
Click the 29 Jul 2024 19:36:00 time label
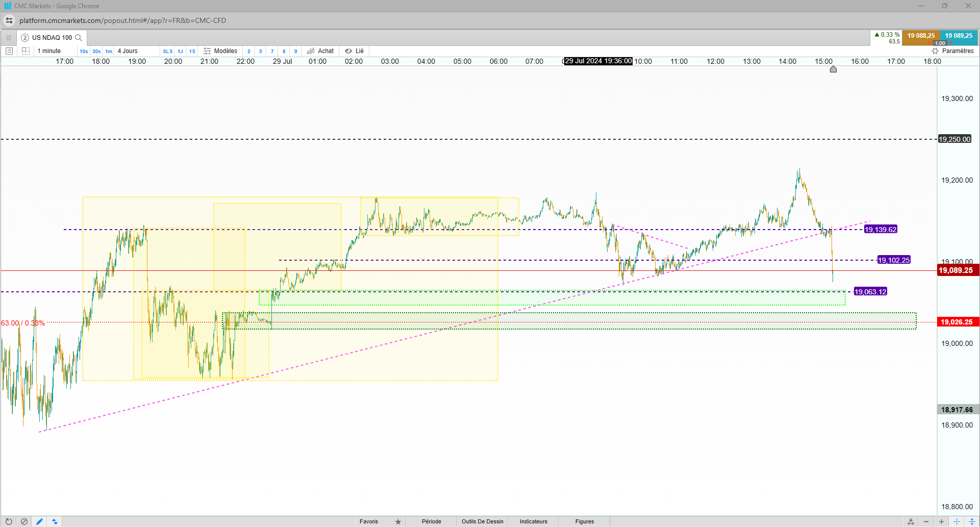click(x=598, y=61)
